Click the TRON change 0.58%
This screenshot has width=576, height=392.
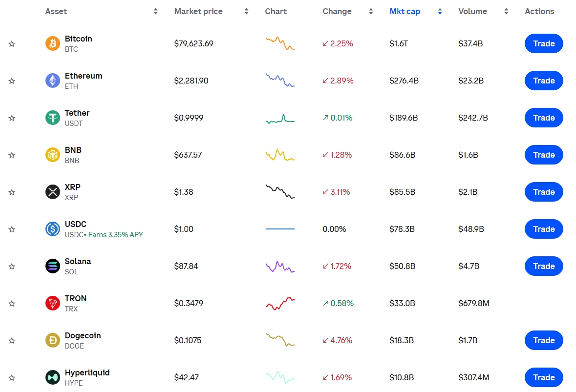click(x=338, y=303)
